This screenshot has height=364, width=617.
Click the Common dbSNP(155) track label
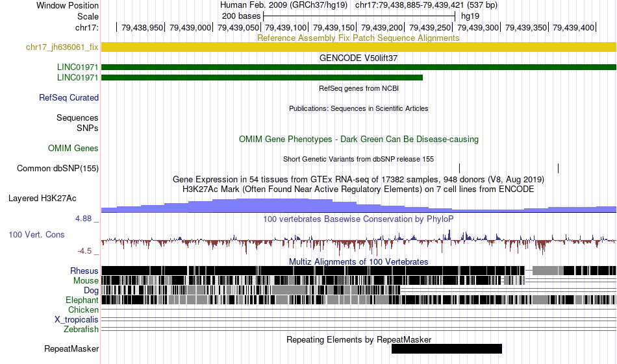tap(58, 168)
